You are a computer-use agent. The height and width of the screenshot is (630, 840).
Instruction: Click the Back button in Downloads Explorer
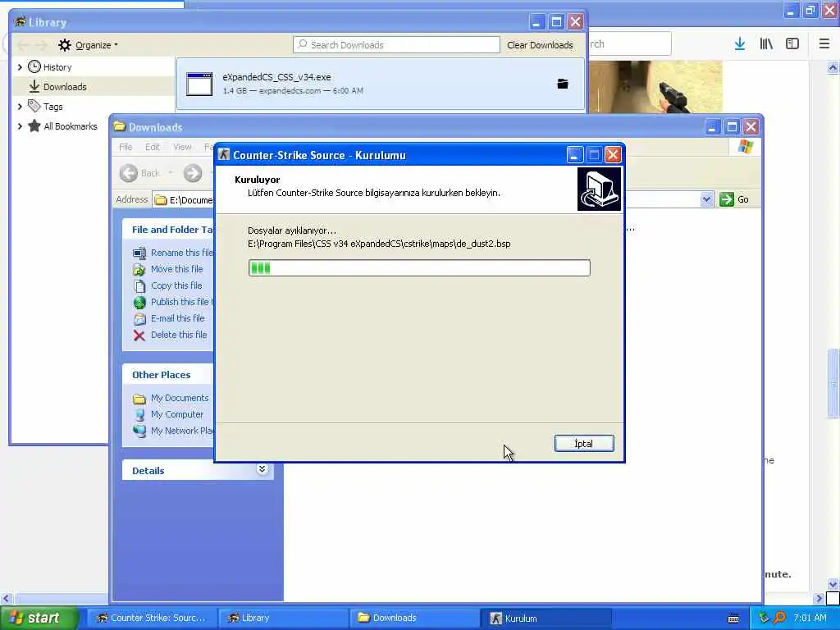(140, 173)
